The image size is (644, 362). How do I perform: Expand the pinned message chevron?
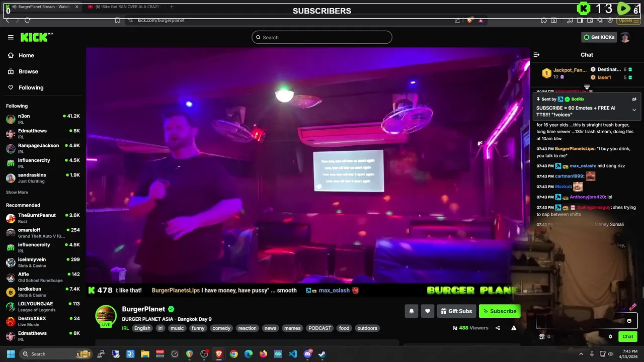point(634,110)
